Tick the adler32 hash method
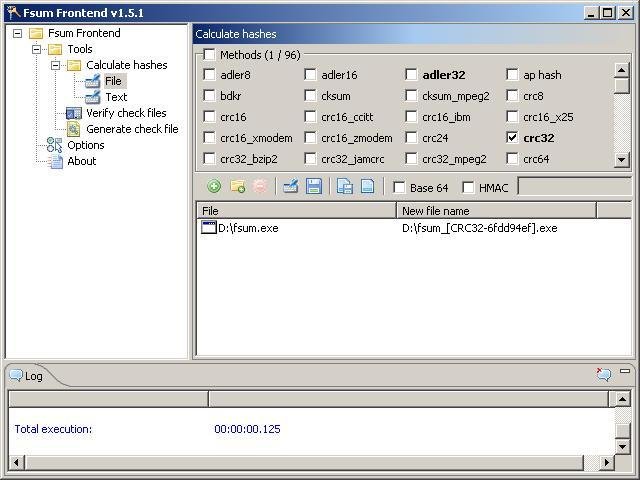The image size is (640, 480). (412, 74)
